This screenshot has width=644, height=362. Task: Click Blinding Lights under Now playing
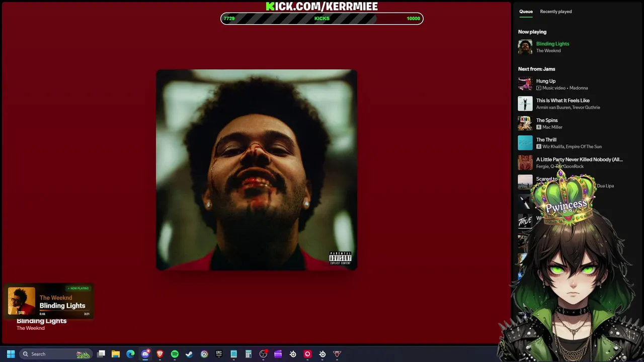coord(552,44)
